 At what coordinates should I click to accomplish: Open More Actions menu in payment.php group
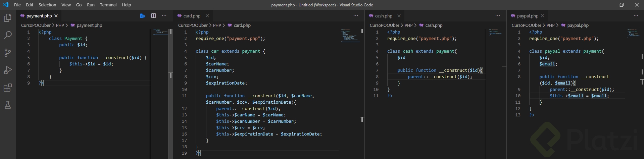[x=164, y=16]
